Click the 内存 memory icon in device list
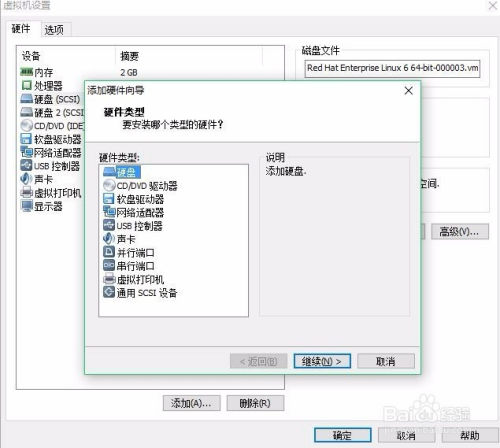 [x=27, y=72]
